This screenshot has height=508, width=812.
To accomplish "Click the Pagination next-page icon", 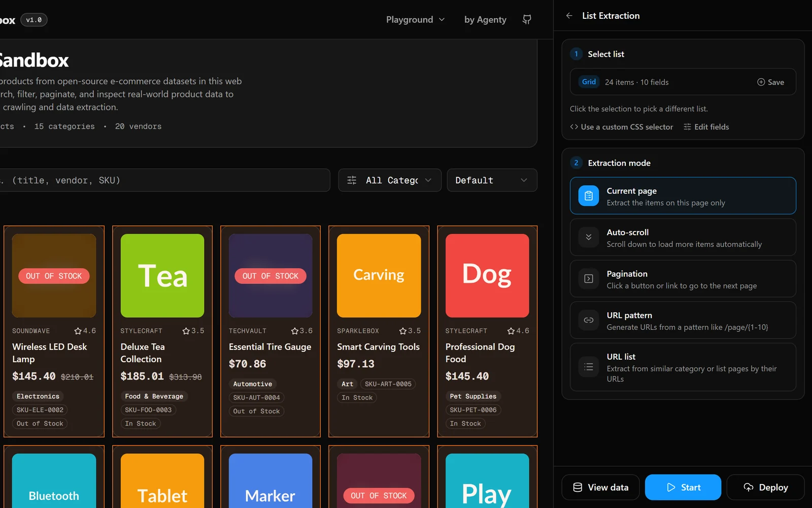I will pyautogui.click(x=589, y=278).
